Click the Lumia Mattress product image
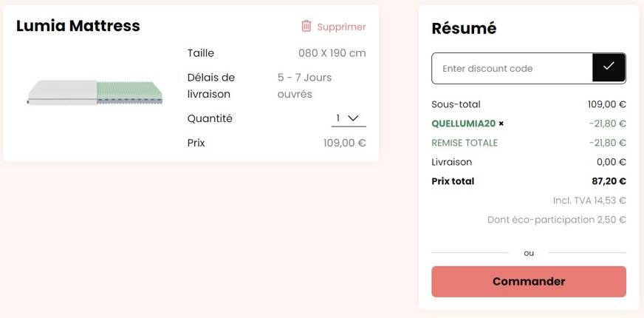Screen dimensions: 644x318 (x=95, y=93)
